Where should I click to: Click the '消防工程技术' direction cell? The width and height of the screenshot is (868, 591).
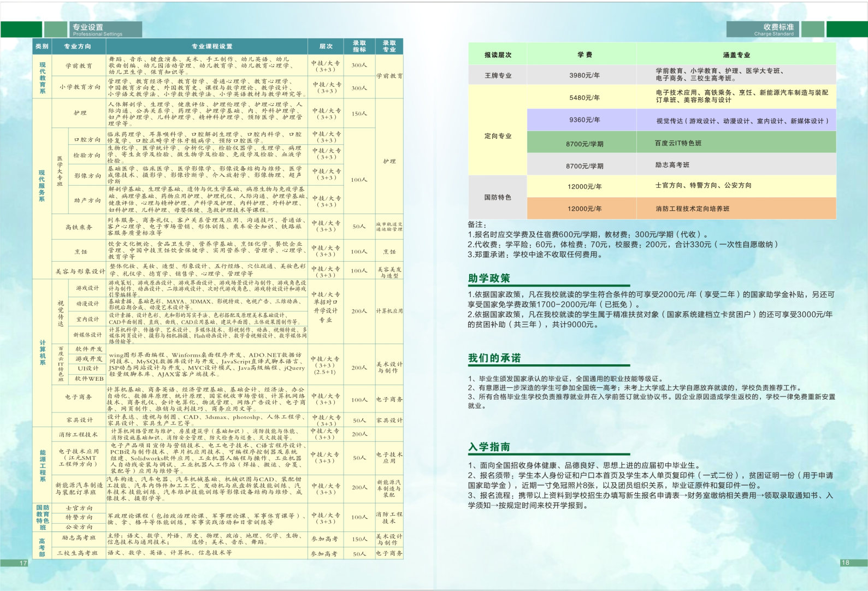79,435
